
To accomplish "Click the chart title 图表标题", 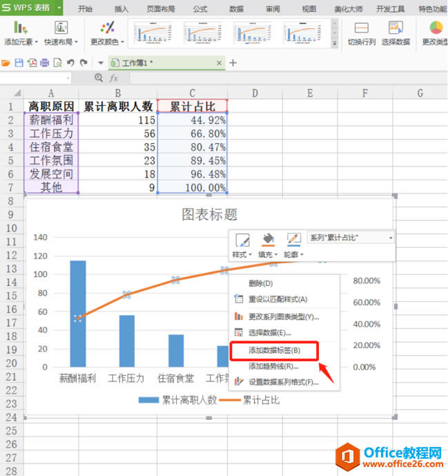I will pyautogui.click(x=209, y=214).
